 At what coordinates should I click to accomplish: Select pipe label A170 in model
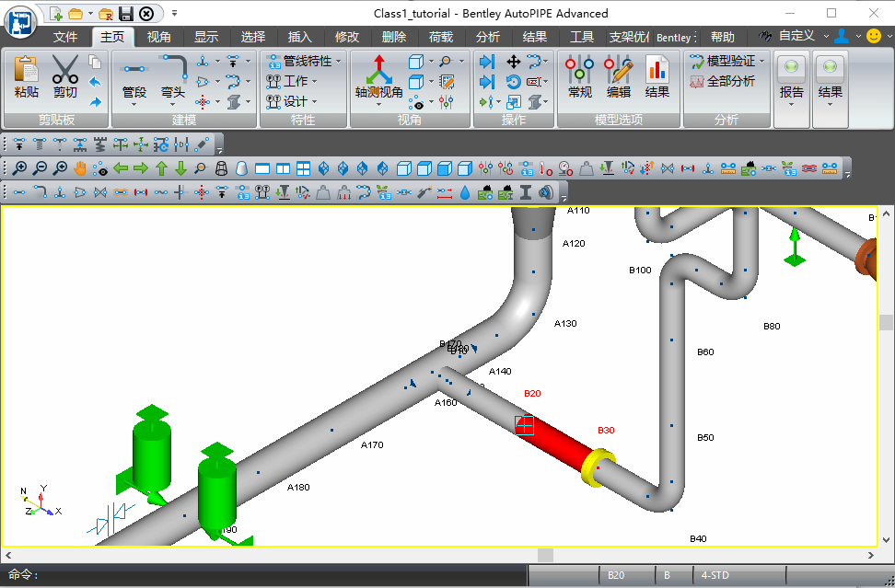372,444
